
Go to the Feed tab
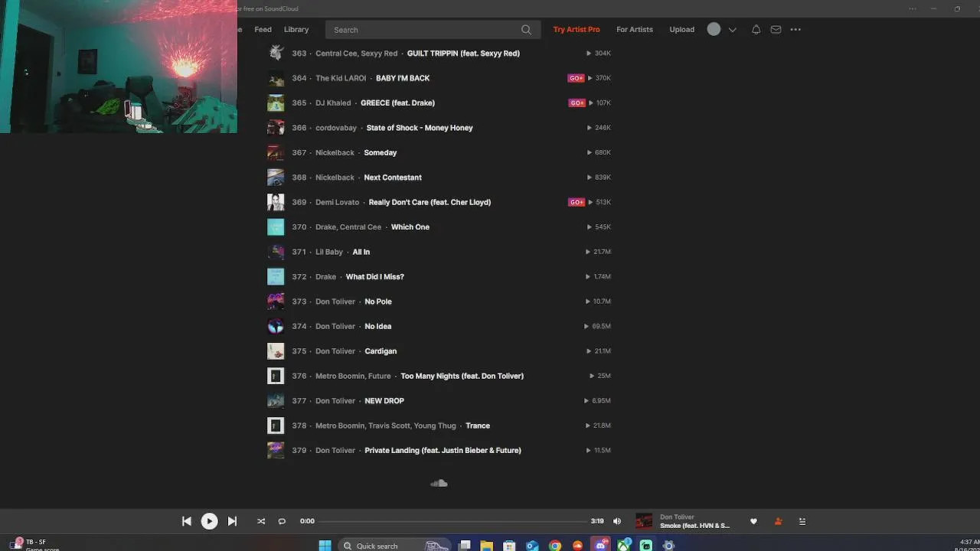click(263, 30)
